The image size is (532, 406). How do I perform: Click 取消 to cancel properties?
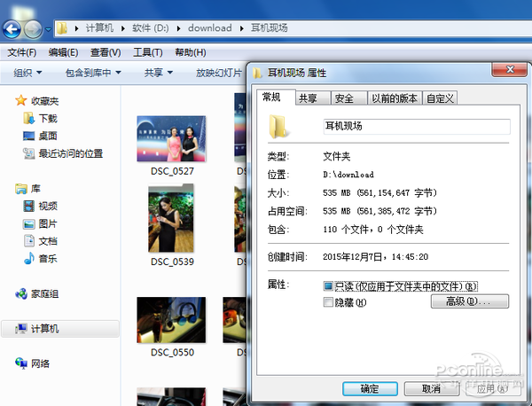[x=431, y=388]
